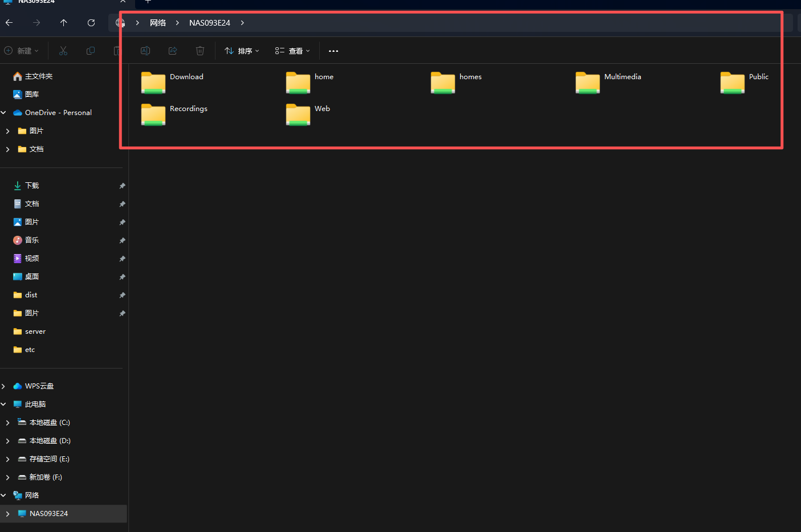Open the 排序 sort dropdown
Image resolution: width=801 pixels, height=532 pixels.
242,51
